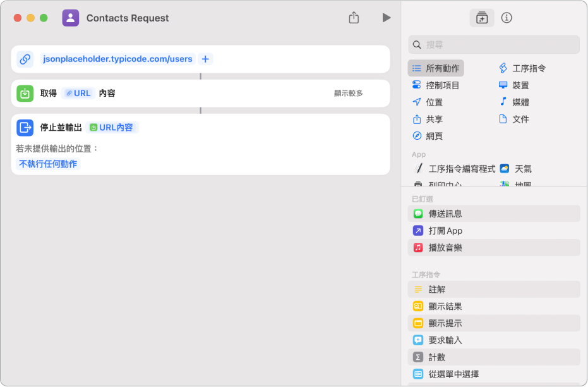This screenshot has width=588, height=387.
Task: Select the URL內容 variable token
Action: click(112, 128)
